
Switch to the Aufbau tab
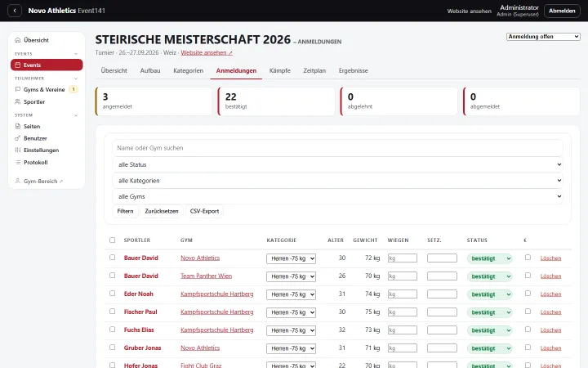150,70
